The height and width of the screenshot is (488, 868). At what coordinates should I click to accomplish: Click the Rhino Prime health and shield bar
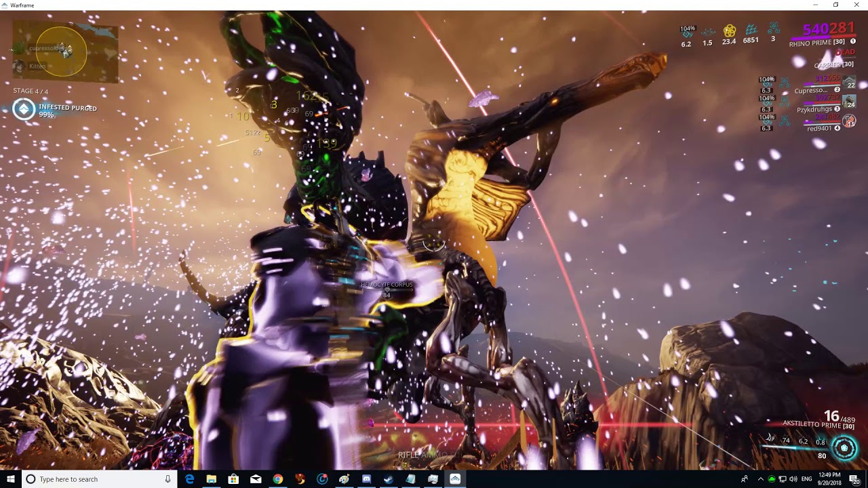[x=822, y=38]
